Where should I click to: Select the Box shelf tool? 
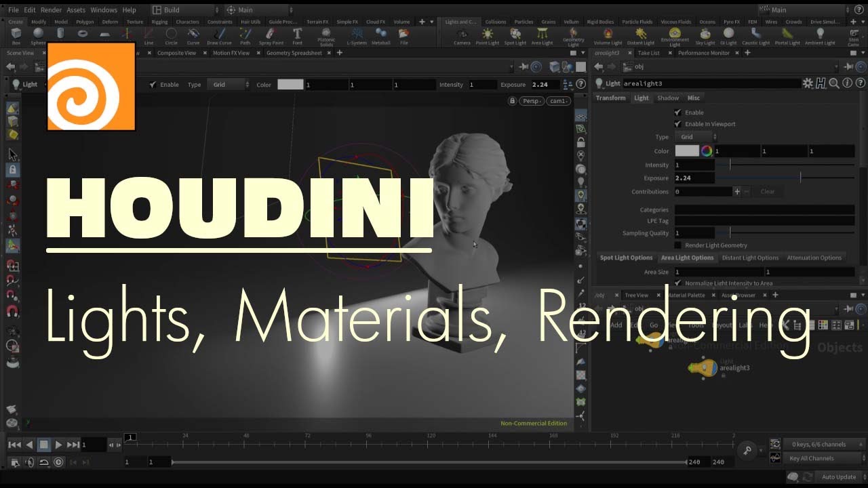16,35
